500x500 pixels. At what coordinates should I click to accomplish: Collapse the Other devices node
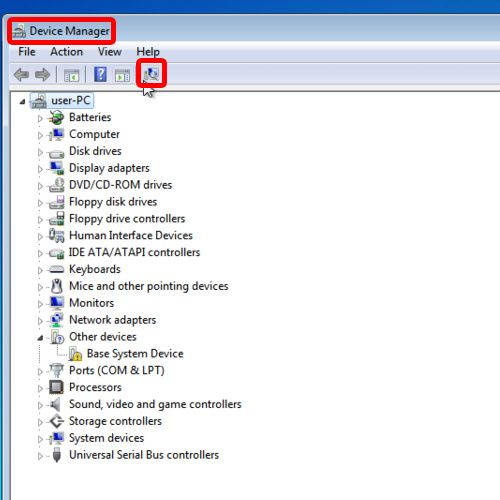click(40, 338)
